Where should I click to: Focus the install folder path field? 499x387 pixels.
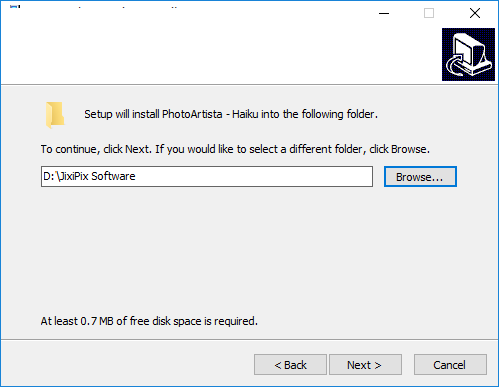pyautogui.click(x=207, y=177)
